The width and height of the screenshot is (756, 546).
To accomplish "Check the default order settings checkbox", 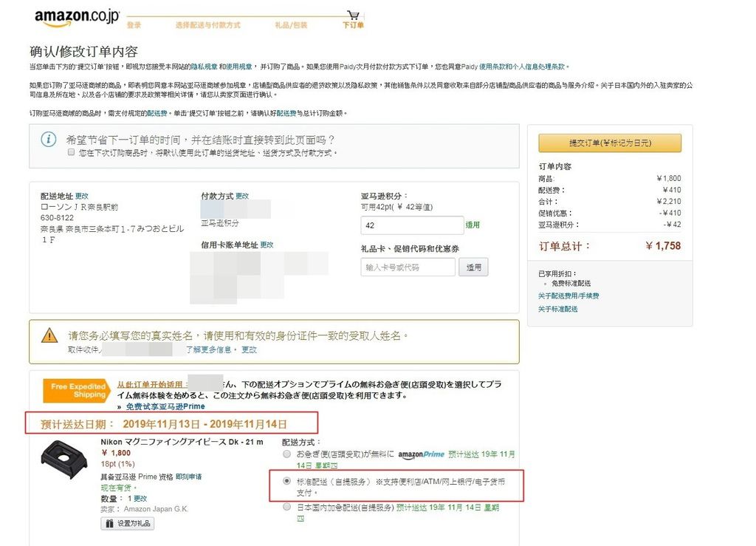I will point(72,152).
